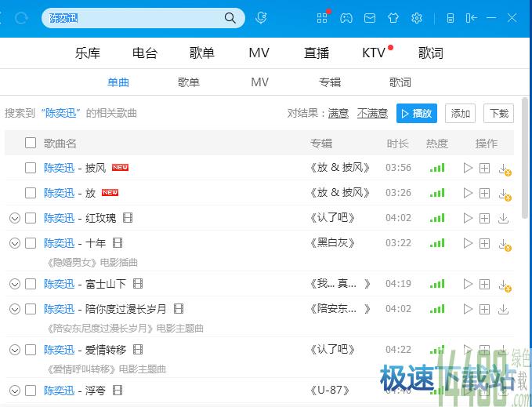Expand versions of 爱情转移
This screenshot has height=407, width=532.
point(15,350)
